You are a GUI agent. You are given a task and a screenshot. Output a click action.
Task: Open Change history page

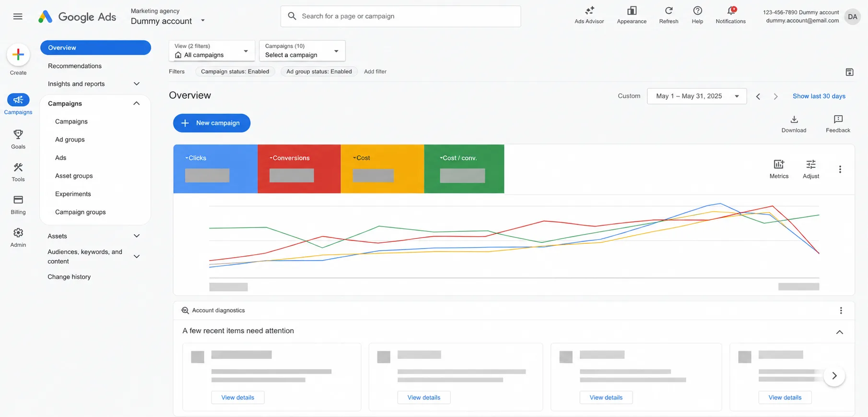coord(69,277)
